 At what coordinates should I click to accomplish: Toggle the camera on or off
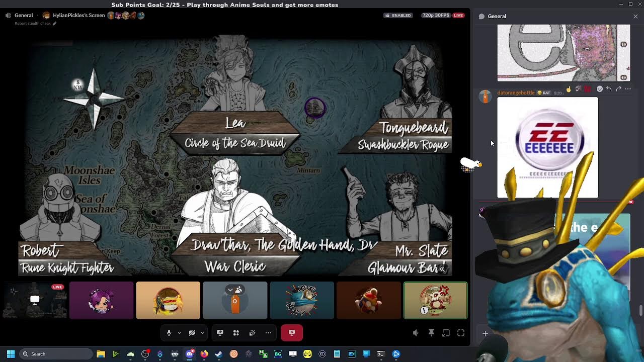pos(192,333)
